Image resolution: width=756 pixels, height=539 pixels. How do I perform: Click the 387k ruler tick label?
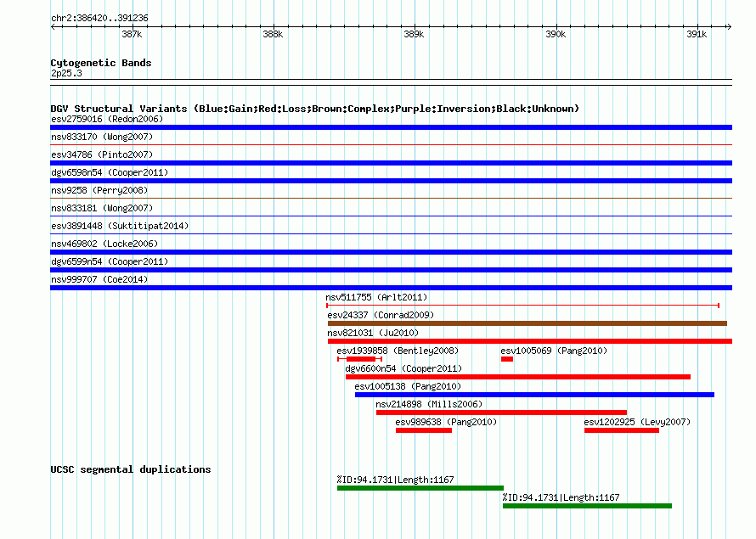click(x=132, y=34)
